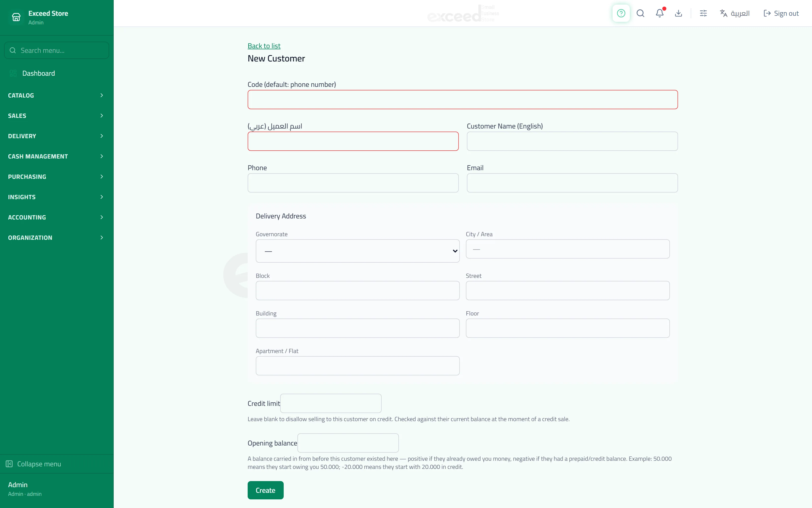This screenshot has height=508, width=812.
Task: Click the Email input field
Action: (x=572, y=183)
